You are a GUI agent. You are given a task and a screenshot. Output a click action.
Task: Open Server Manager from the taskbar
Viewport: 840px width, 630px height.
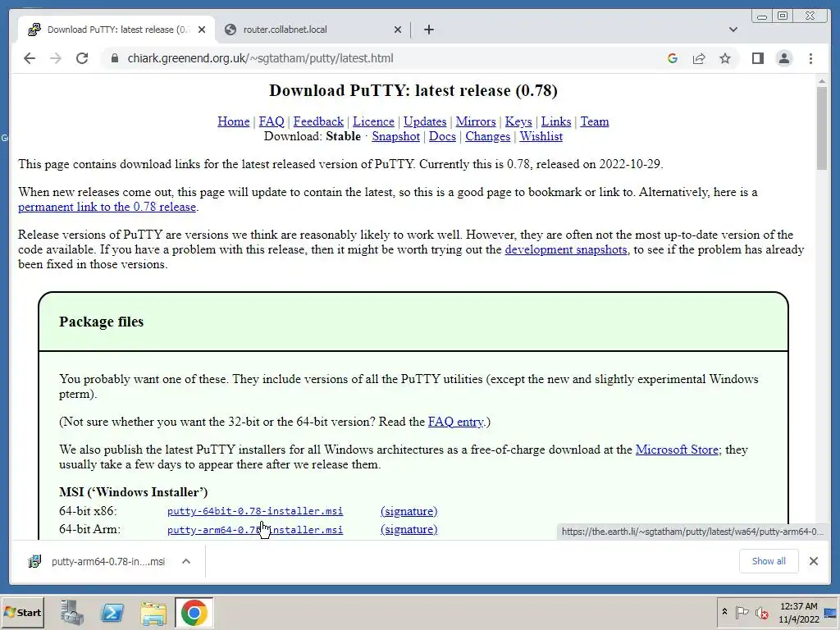72,612
